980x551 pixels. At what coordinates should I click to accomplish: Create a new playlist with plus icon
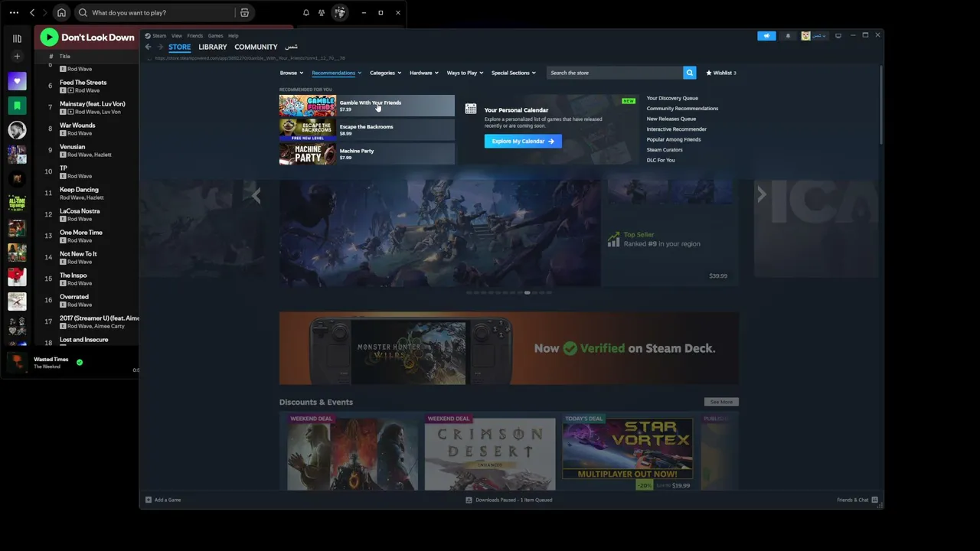[x=17, y=57]
